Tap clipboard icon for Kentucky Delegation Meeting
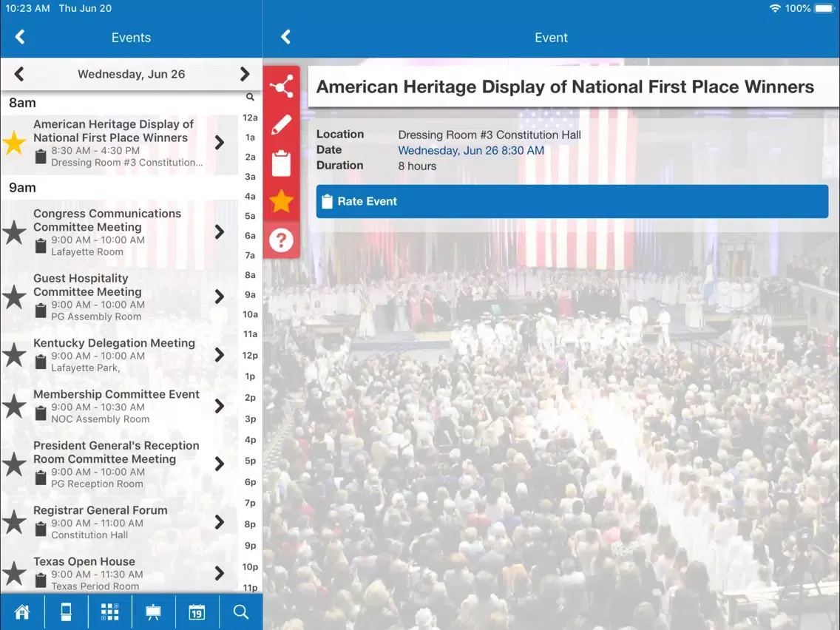The height and width of the screenshot is (630, 840). pos(41,362)
